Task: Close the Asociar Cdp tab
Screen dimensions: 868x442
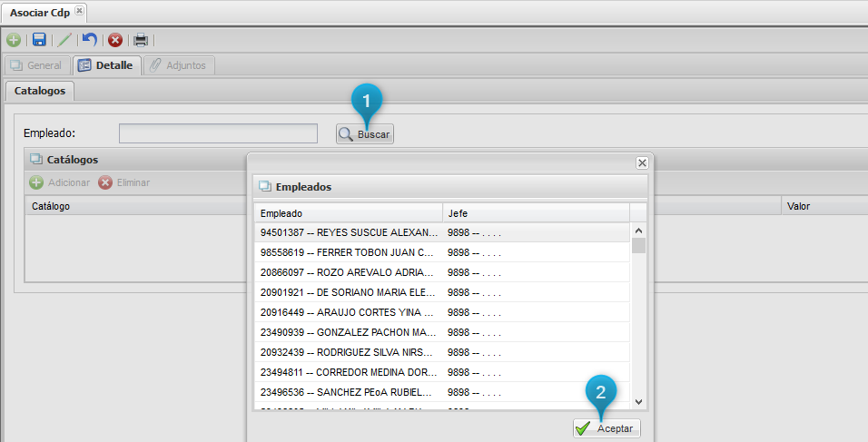Action: (79, 11)
